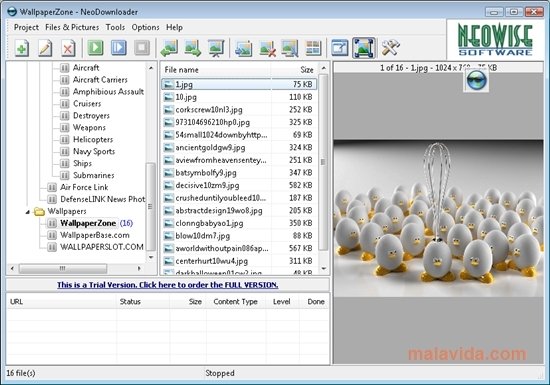Select Aircraft Carriers in project tree
550x385 pixels.
point(100,80)
